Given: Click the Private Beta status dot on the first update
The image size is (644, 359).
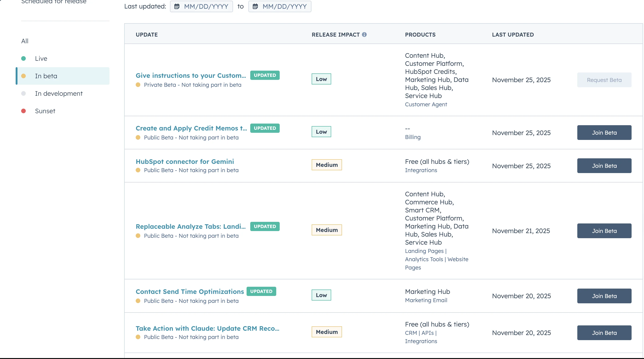Looking at the screenshot, I should (138, 85).
